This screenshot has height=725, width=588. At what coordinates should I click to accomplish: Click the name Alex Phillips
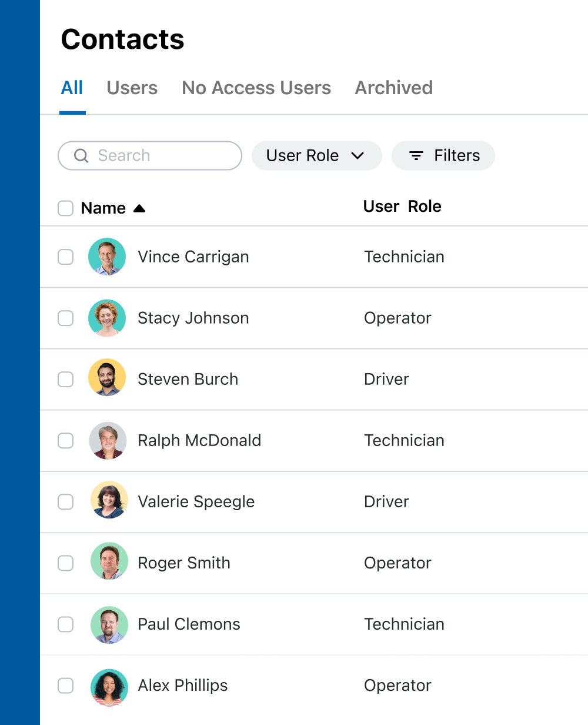[x=183, y=685]
